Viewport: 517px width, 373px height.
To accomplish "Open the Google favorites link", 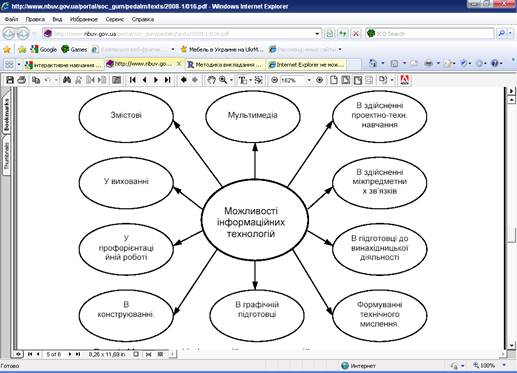I will click(44, 49).
